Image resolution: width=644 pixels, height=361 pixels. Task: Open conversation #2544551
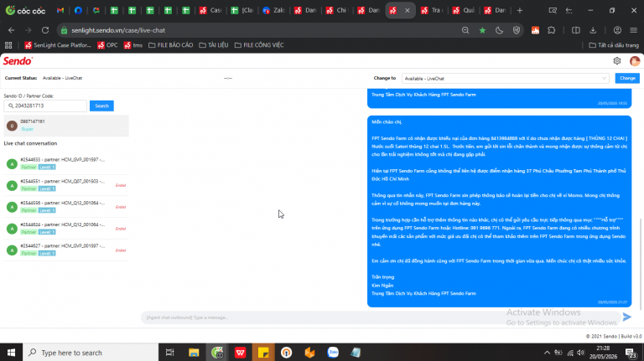click(x=66, y=185)
